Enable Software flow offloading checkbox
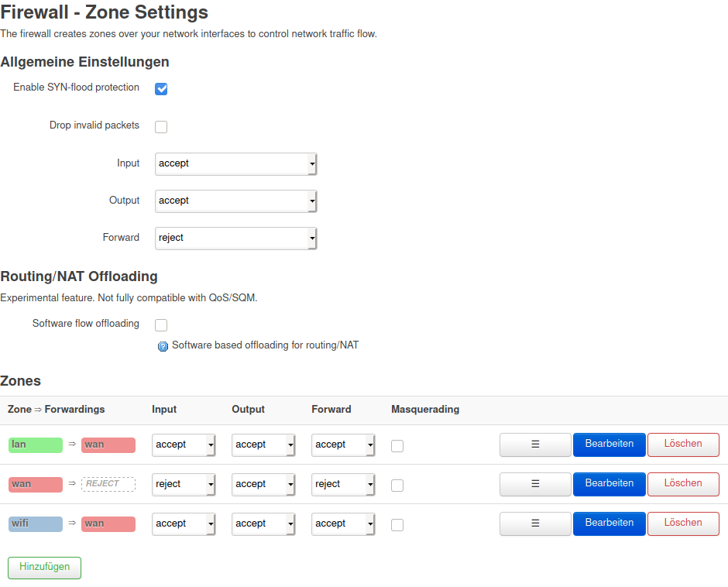 tap(161, 325)
